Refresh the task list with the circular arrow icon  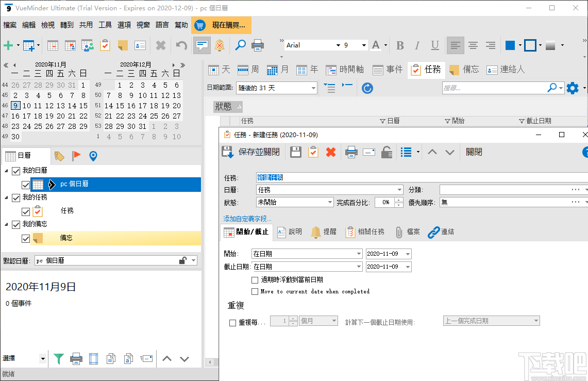point(367,88)
